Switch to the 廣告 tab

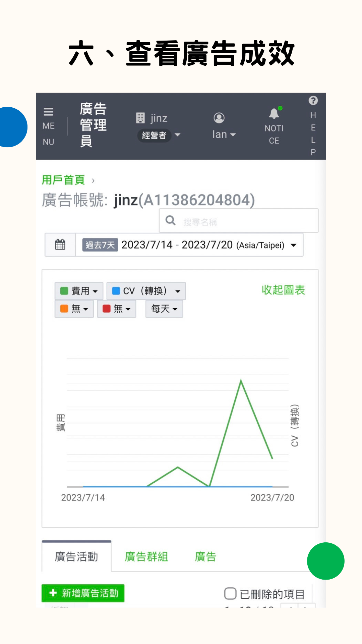[205, 556]
